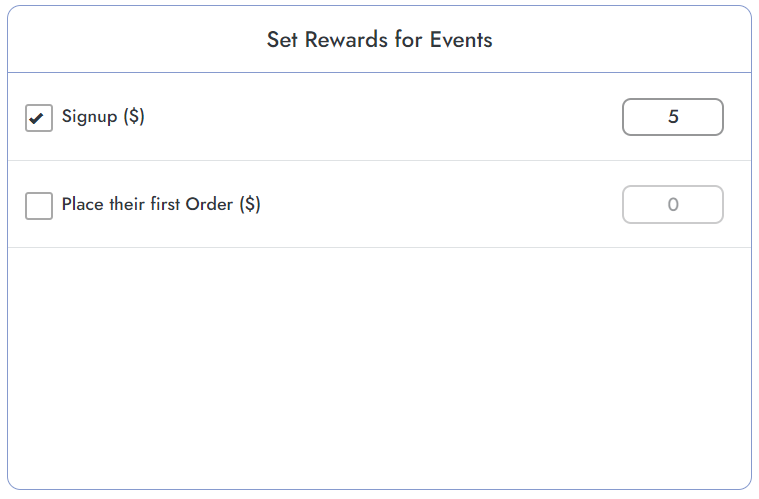Toggle the first Order reward event on
Image resolution: width=759 pixels, height=499 pixels.
(x=39, y=206)
